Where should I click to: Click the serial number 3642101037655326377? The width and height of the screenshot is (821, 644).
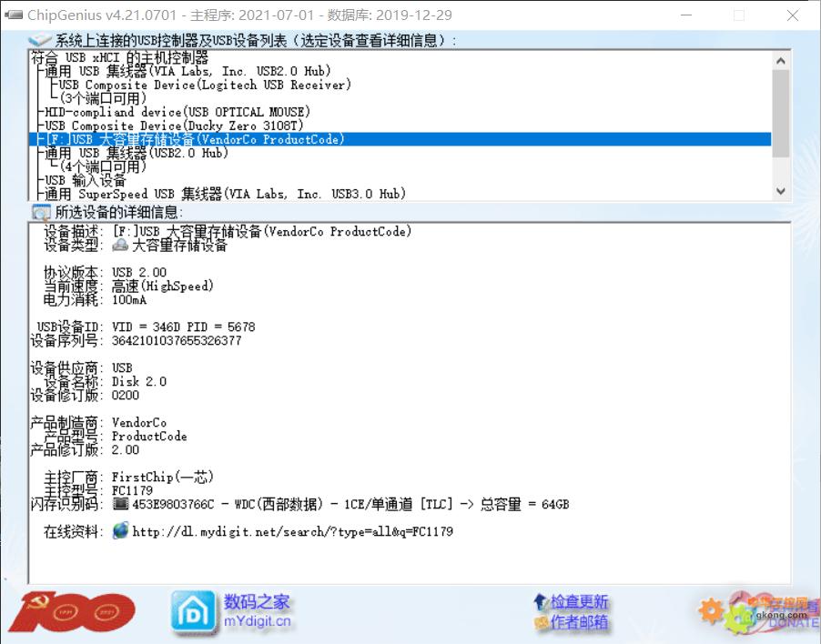177,340
